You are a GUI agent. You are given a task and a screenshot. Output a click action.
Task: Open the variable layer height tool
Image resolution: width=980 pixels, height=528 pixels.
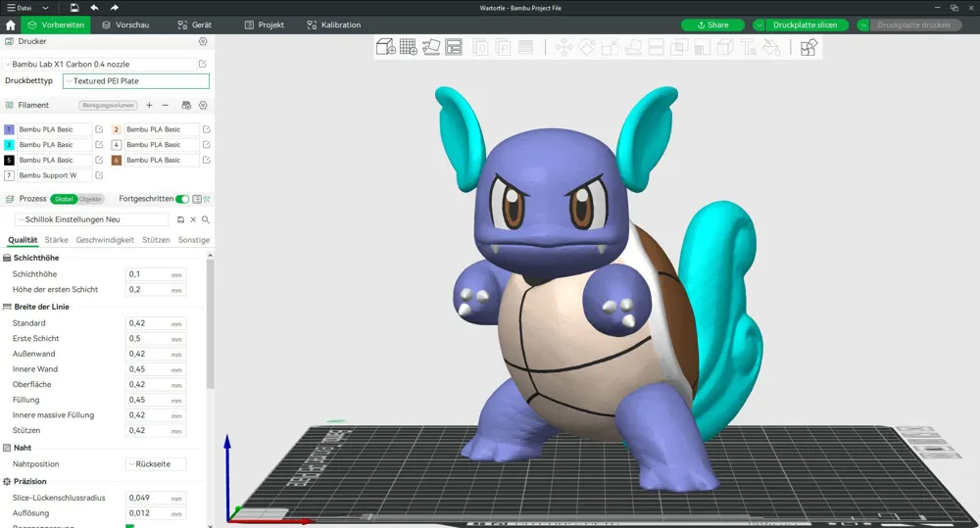coord(525,47)
